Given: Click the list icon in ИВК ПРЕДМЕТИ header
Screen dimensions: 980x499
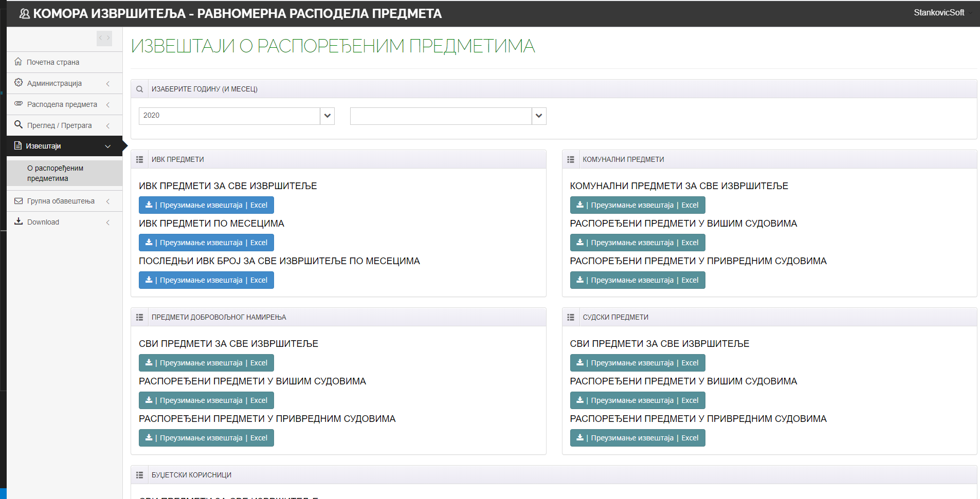Looking at the screenshot, I should pos(139,160).
